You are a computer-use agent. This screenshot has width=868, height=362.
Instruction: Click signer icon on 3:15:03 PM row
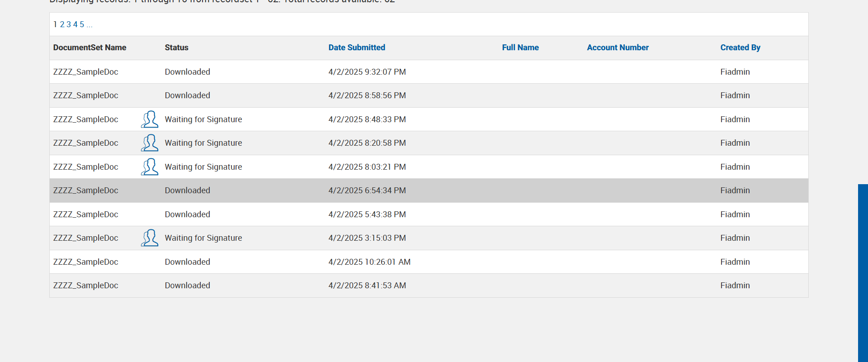(150, 238)
